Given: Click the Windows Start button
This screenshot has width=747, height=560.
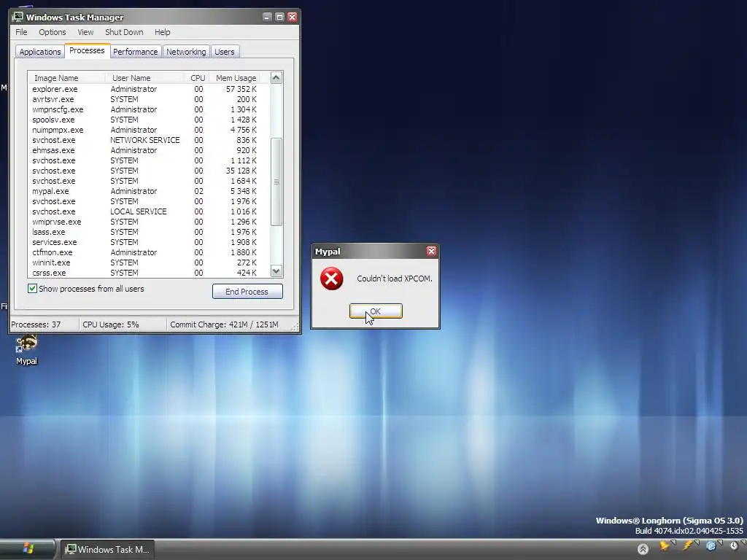Looking at the screenshot, I should coord(28,549).
